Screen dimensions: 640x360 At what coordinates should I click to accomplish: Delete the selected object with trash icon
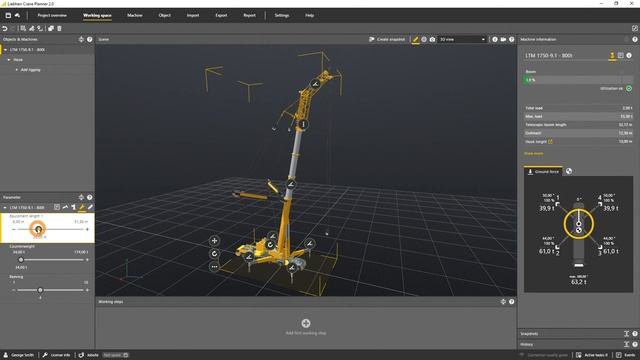click(59, 29)
